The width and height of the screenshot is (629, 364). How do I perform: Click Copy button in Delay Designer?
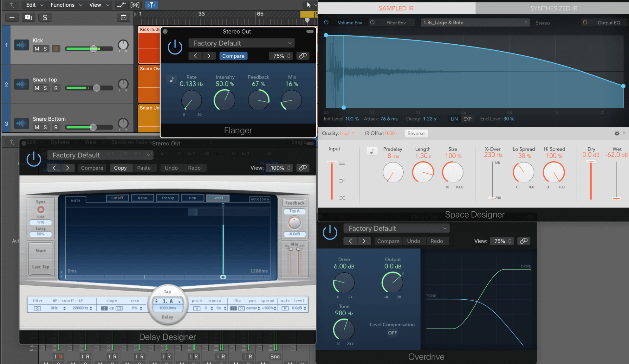pos(120,168)
